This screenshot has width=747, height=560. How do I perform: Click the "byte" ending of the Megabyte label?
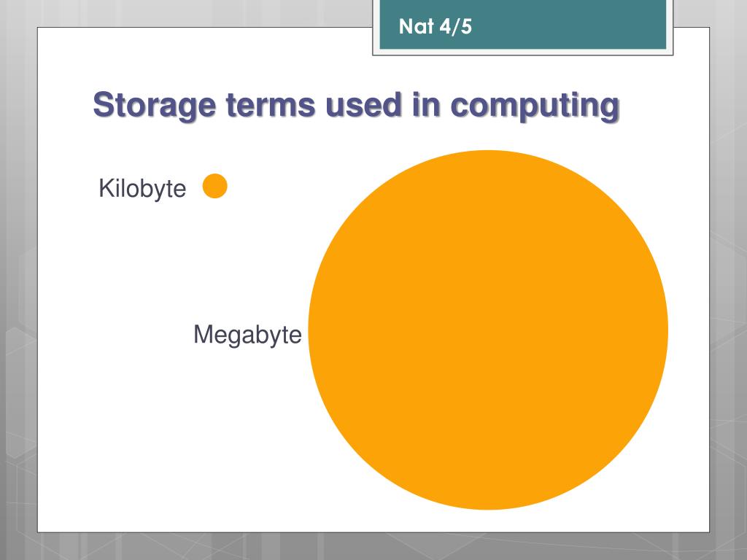point(278,335)
